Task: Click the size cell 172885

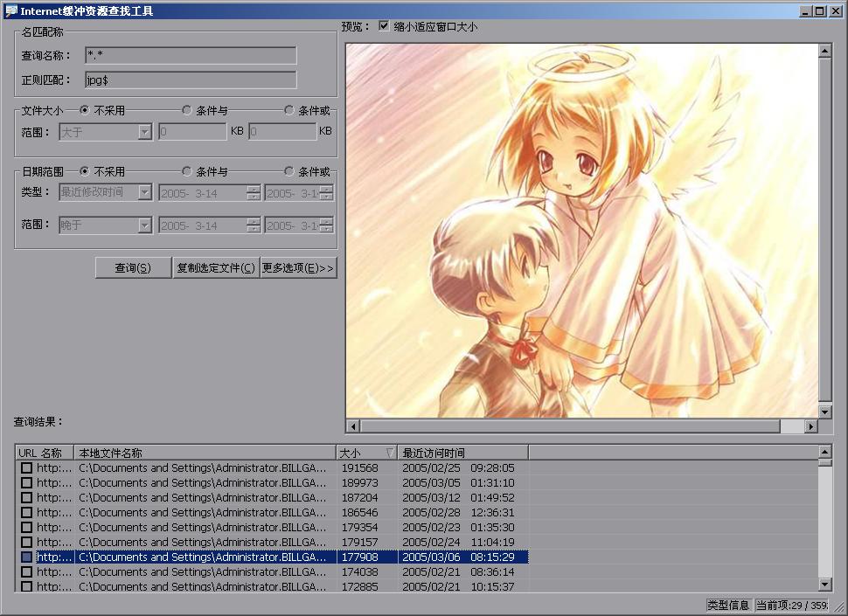Action: point(359,586)
